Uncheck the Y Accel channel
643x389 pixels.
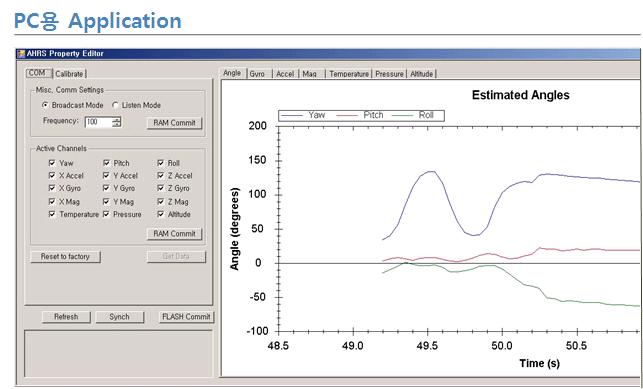(106, 175)
